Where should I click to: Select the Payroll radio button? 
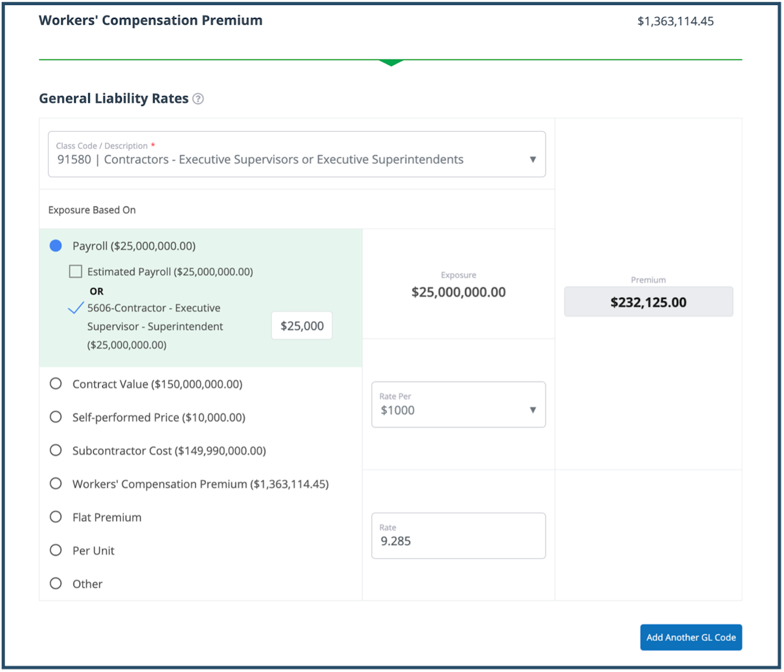(56, 246)
